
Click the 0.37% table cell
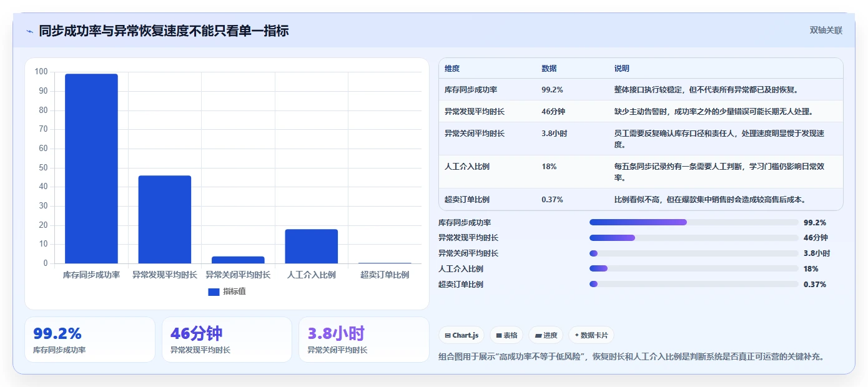click(553, 200)
